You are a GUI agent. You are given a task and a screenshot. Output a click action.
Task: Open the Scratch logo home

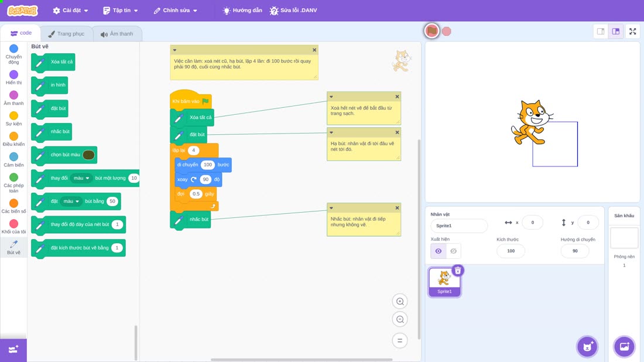[x=23, y=11]
